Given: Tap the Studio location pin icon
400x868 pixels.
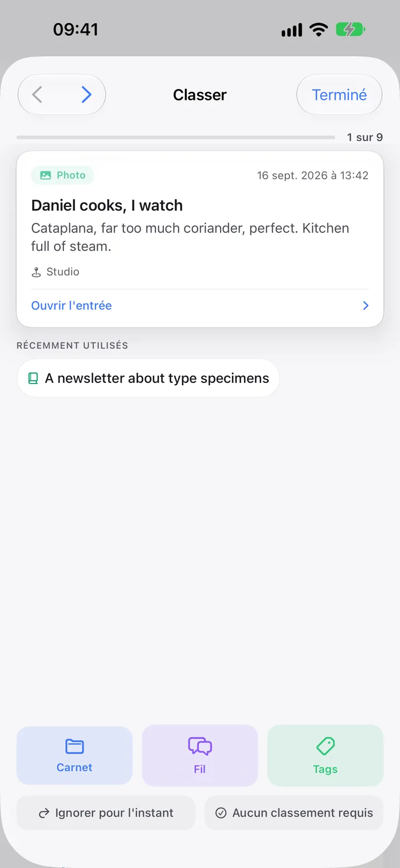Looking at the screenshot, I should [x=37, y=272].
